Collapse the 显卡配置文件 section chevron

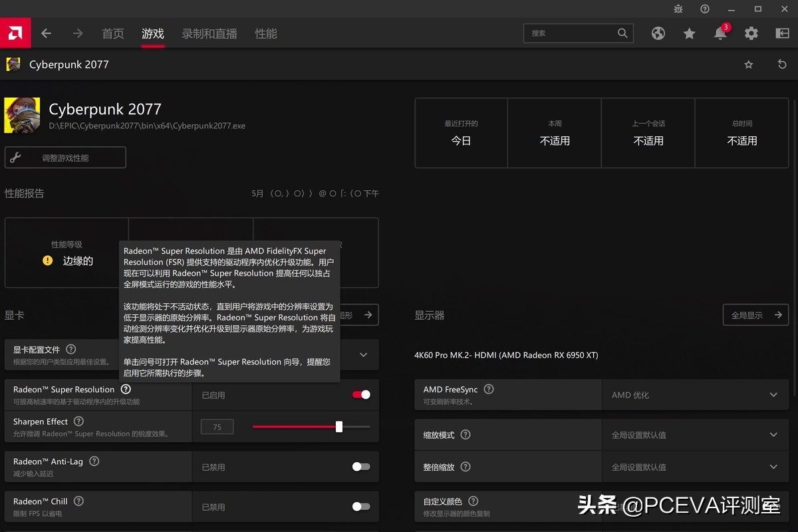[362, 355]
